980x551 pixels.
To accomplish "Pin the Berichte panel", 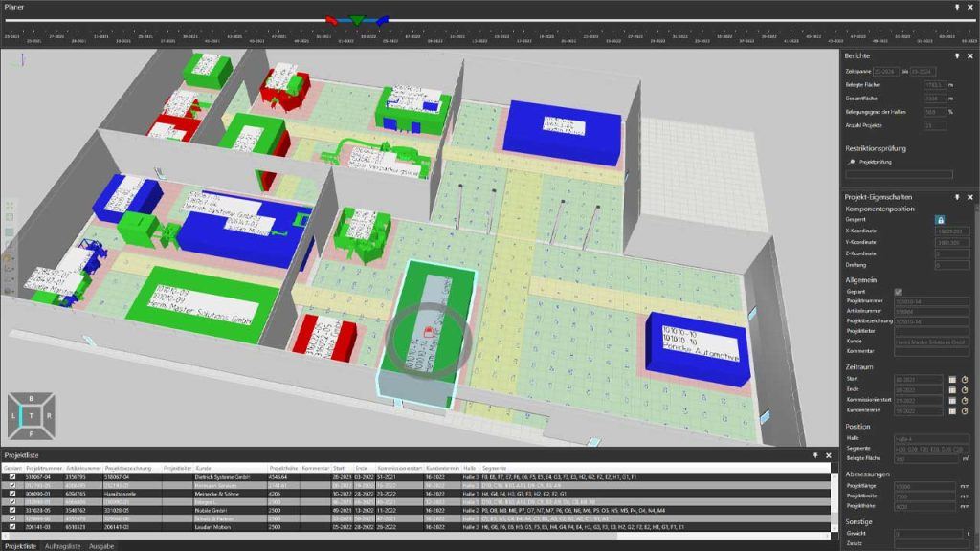I will click(x=956, y=56).
